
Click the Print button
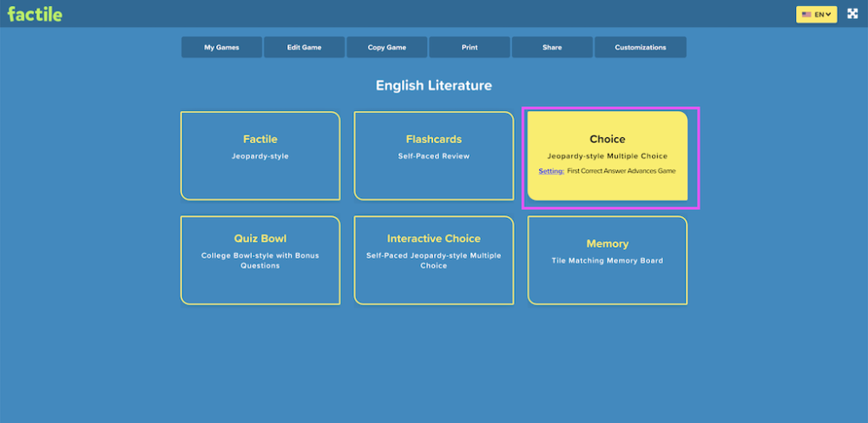[470, 48]
